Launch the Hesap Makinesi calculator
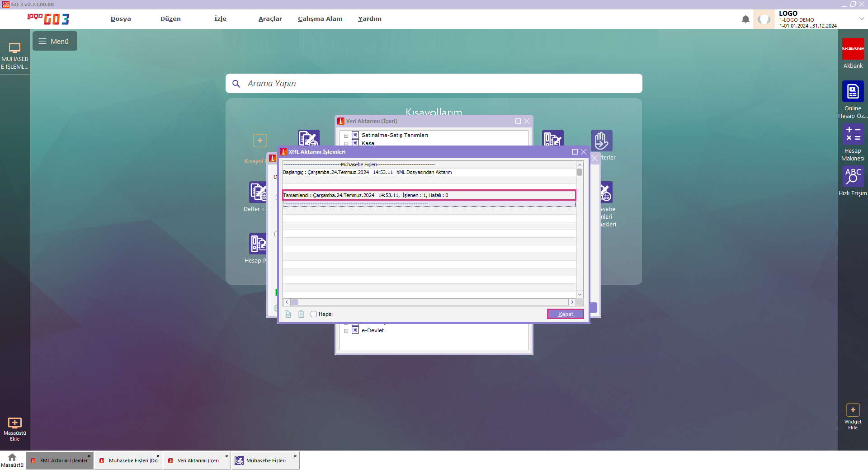 [853, 134]
